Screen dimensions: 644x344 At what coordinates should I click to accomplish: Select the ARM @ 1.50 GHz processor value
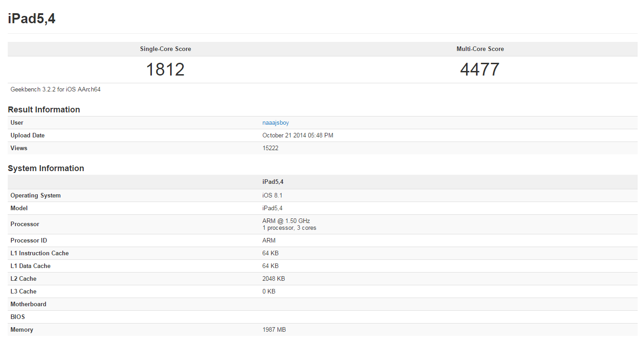point(286,221)
